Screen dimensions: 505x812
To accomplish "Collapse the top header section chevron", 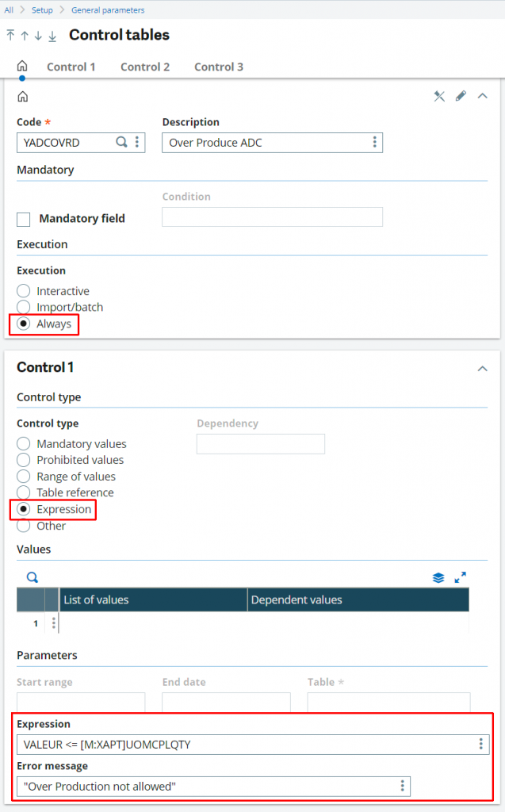I will [x=482, y=96].
